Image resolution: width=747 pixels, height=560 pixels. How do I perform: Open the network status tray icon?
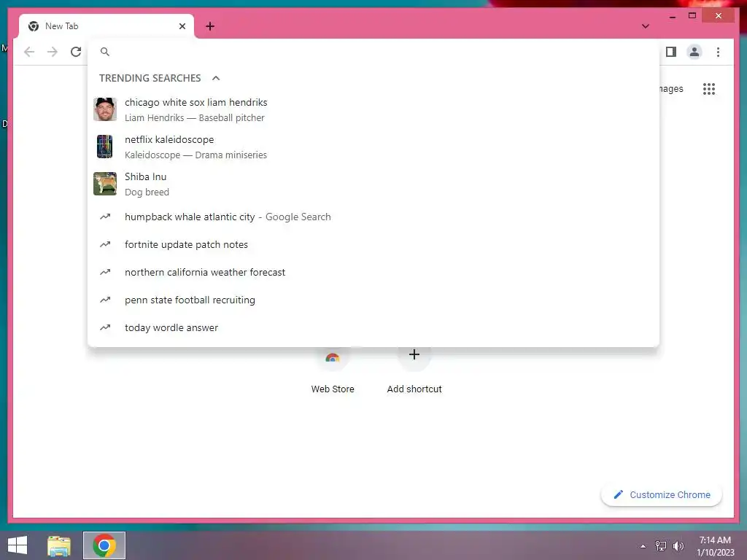(x=661, y=546)
